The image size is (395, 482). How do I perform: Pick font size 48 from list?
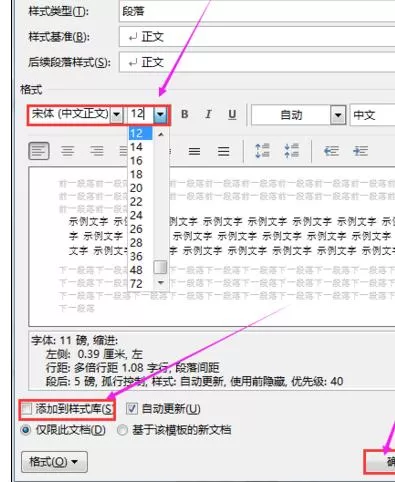tap(140, 270)
